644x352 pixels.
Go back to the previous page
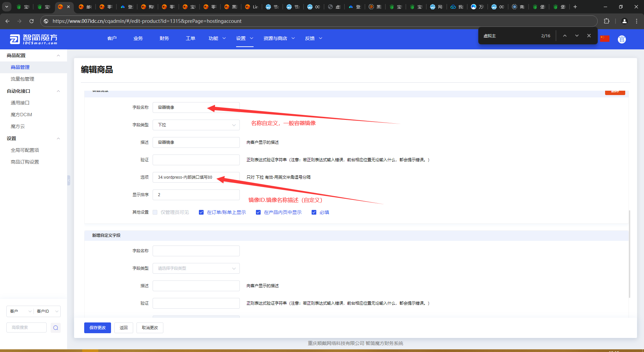pyautogui.click(x=7, y=21)
